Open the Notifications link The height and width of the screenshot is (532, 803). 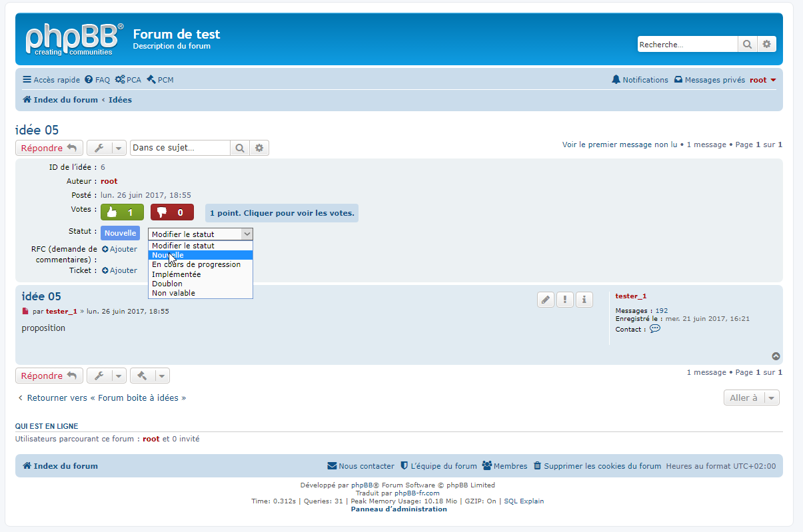pos(640,80)
